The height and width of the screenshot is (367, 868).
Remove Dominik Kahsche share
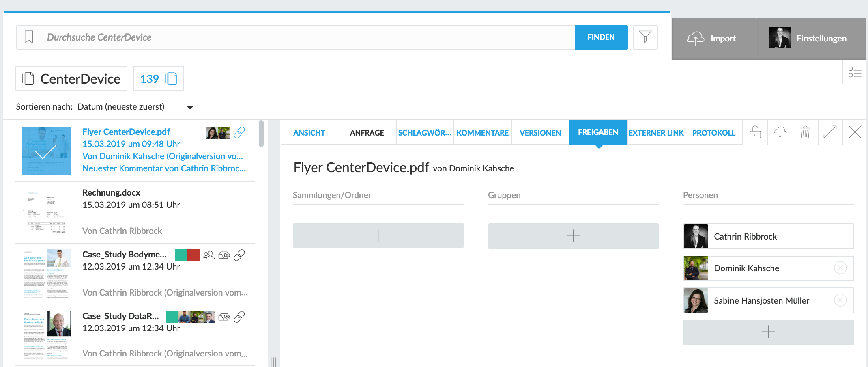[840, 268]
